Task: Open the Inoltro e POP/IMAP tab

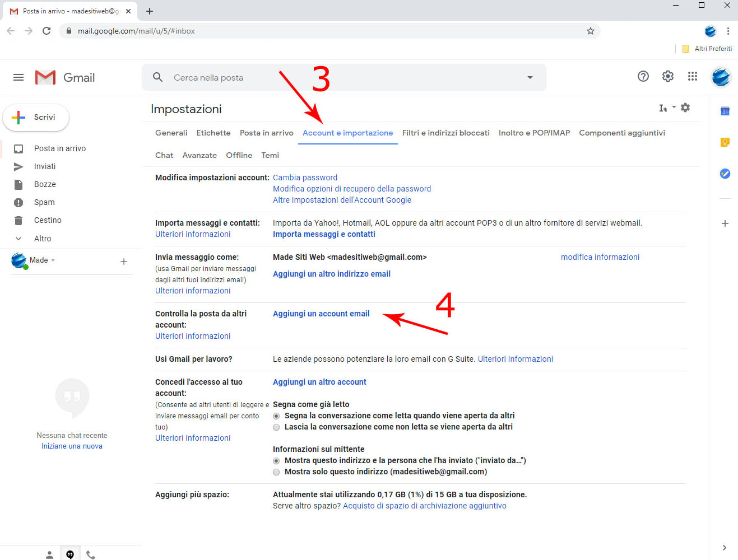Action: pyautogui.click(x=534, y=133)
